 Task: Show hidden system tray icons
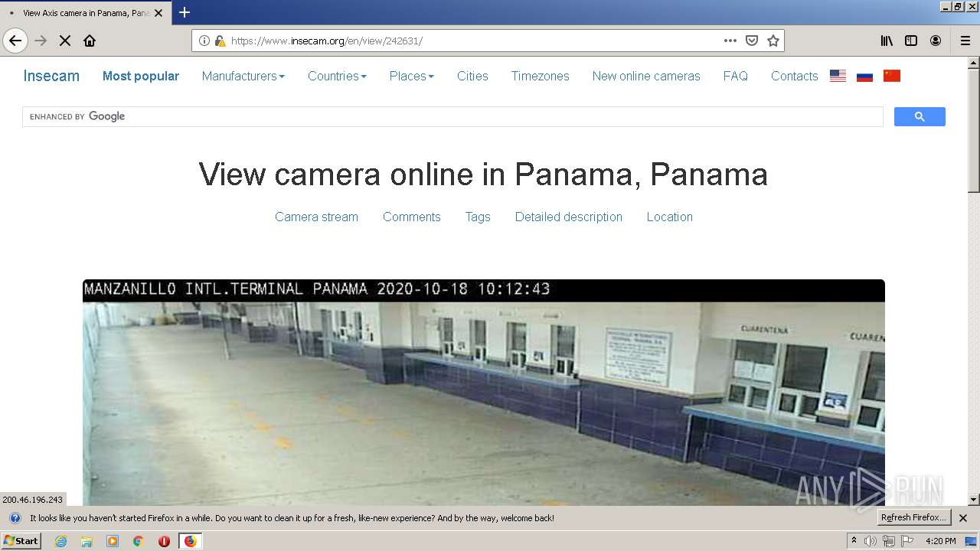[854, 541]
